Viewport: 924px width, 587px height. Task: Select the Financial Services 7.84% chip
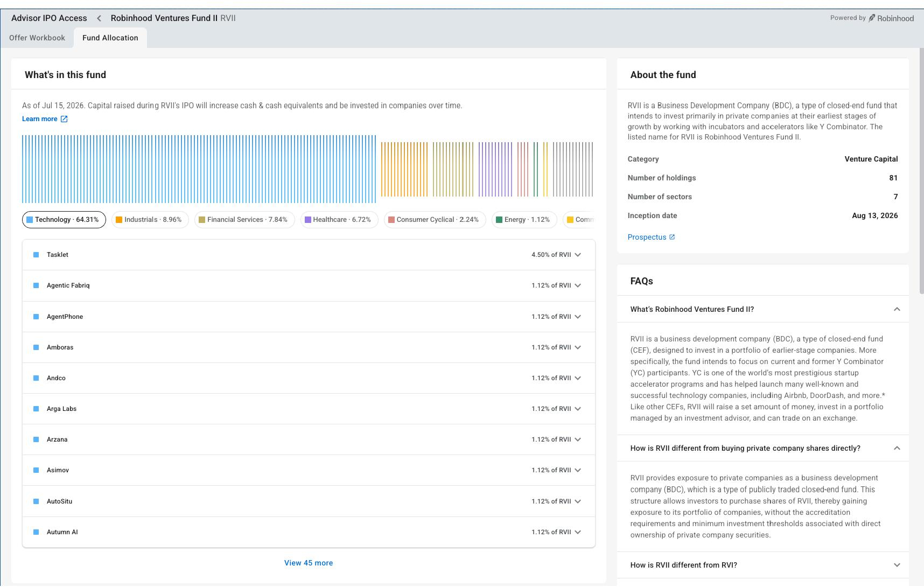pyautogui.click(x=244, y=220)
